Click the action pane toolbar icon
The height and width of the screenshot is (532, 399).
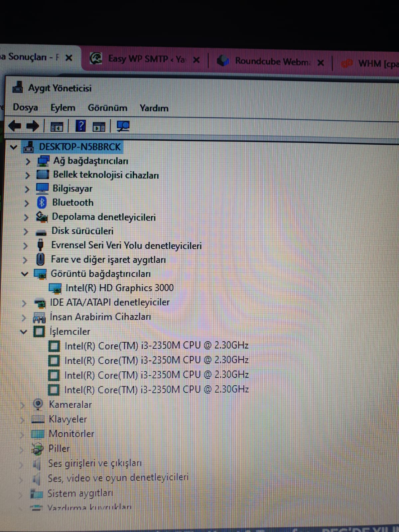(x=99, y=127)
